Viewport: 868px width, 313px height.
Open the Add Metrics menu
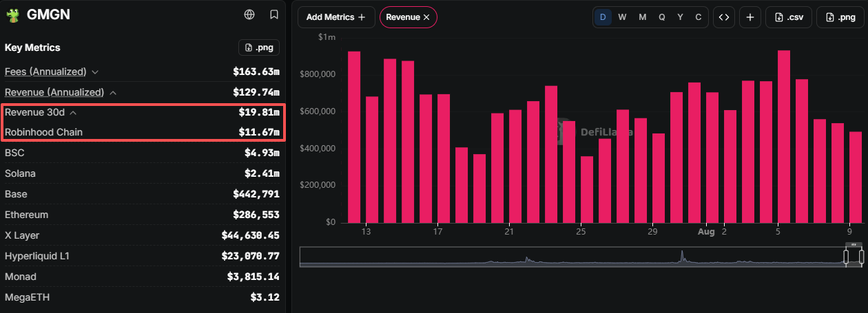(336, 17)
